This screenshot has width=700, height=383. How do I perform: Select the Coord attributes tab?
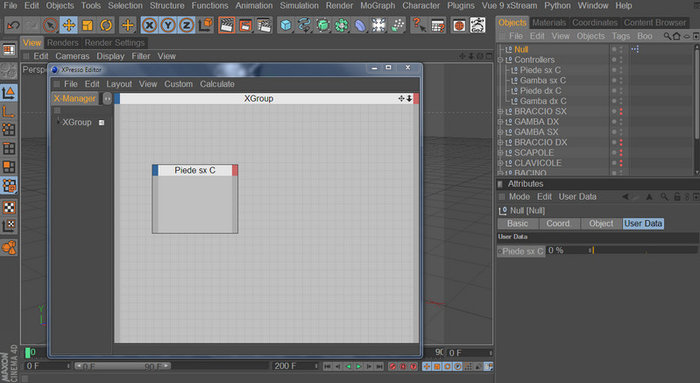558,224
